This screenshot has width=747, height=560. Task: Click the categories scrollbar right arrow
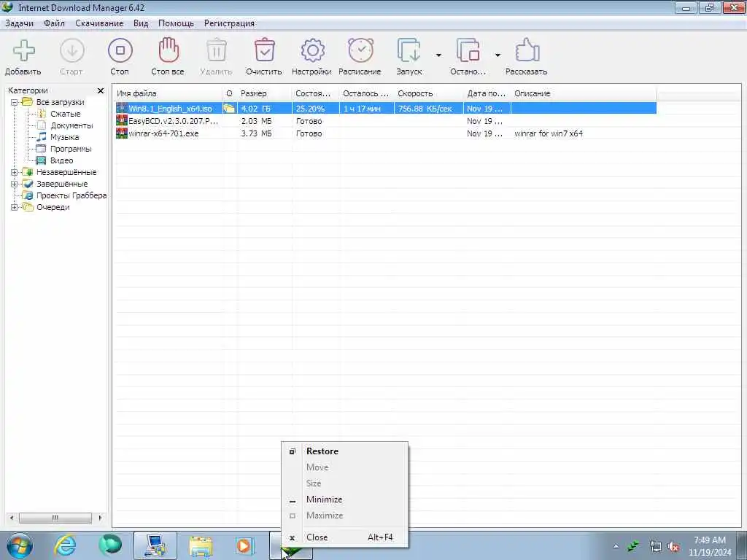(100, 518)
